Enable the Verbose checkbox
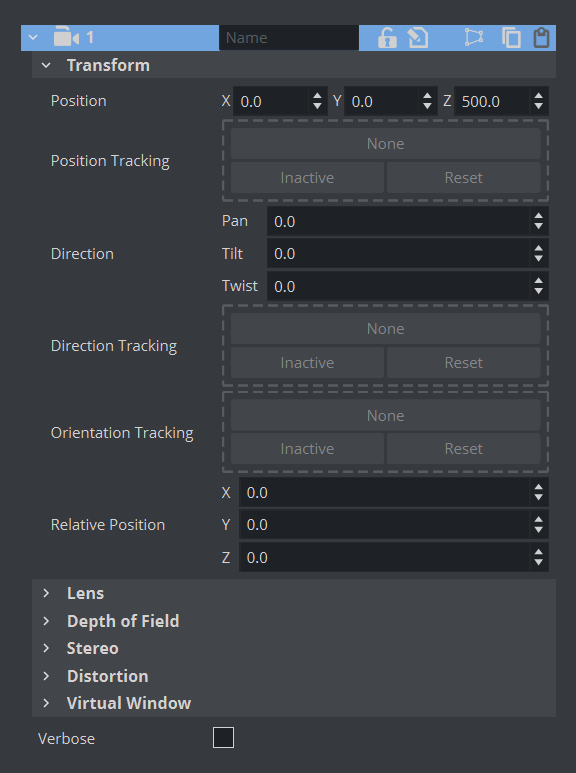 [x=223, y=738]
